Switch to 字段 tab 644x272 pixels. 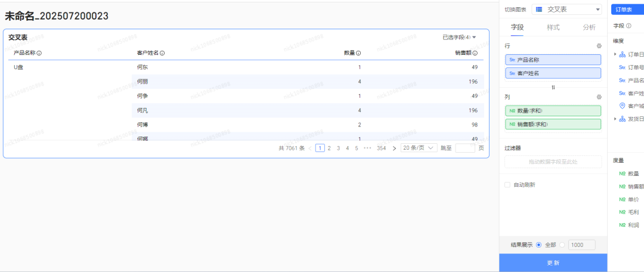[517, 27]
